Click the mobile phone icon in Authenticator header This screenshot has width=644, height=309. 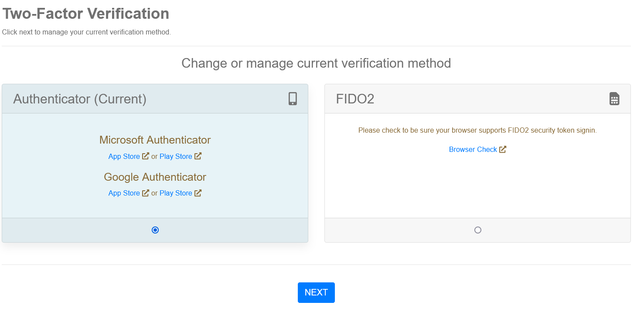[293, 99]
